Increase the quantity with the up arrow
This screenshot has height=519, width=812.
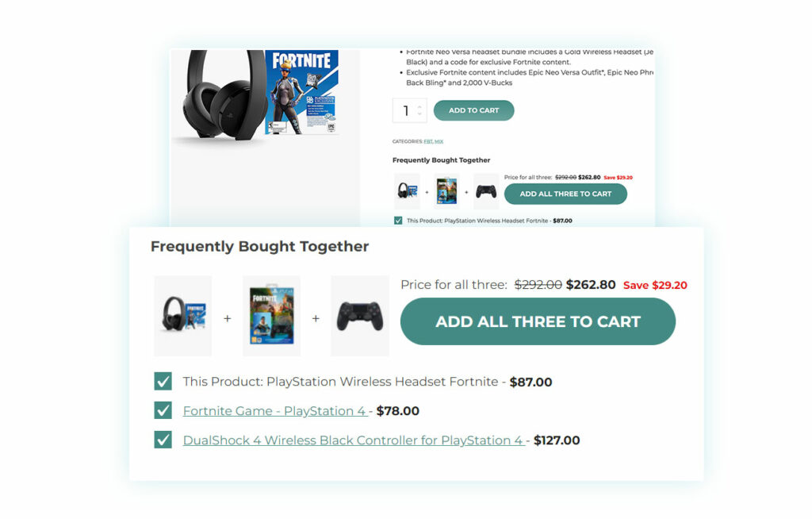pos(419,106)
